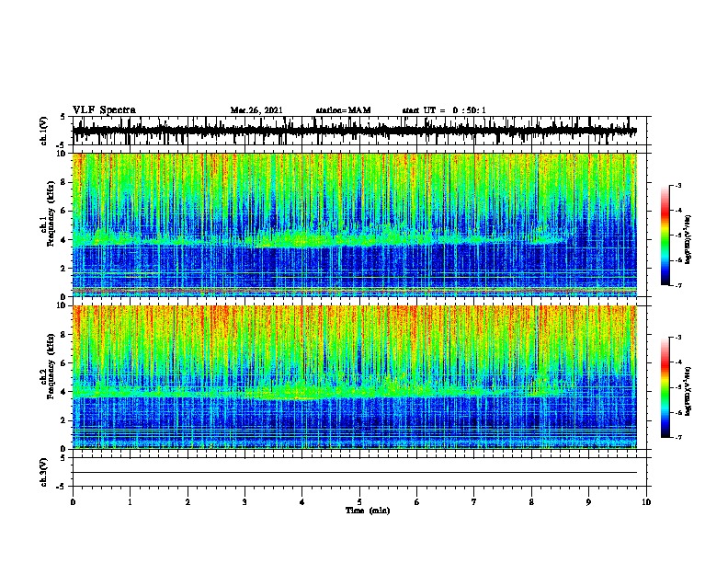Click the ch.1 voltage waveform trace
The width and height of the screenshot is (728, 563).
355,131
